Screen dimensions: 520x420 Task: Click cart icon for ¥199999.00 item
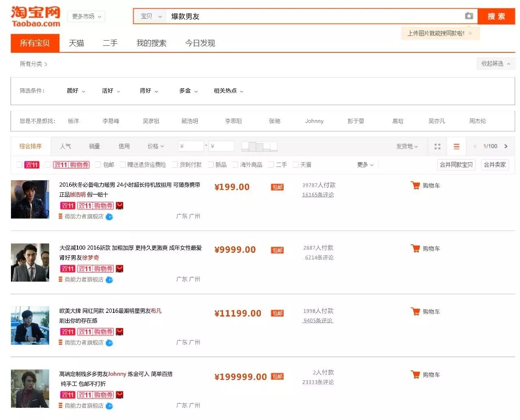(x=415, y=375)
